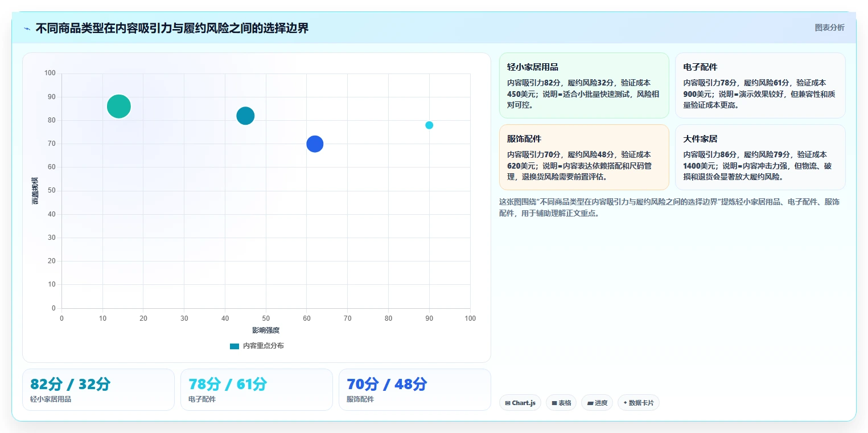The height and width of the screenshot is (433, 868).
Task: Select the large green bubble in chart
Action: click(x=119, y=107)
